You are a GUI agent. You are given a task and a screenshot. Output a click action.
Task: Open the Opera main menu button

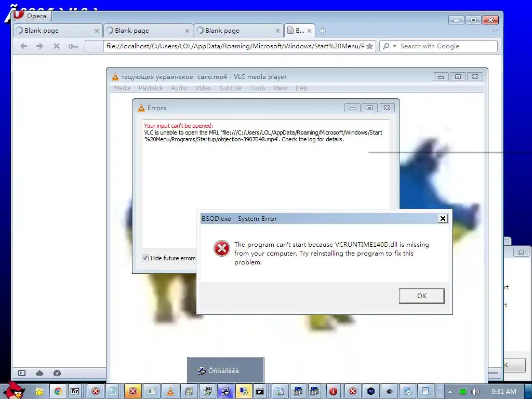tap(33, 16)
